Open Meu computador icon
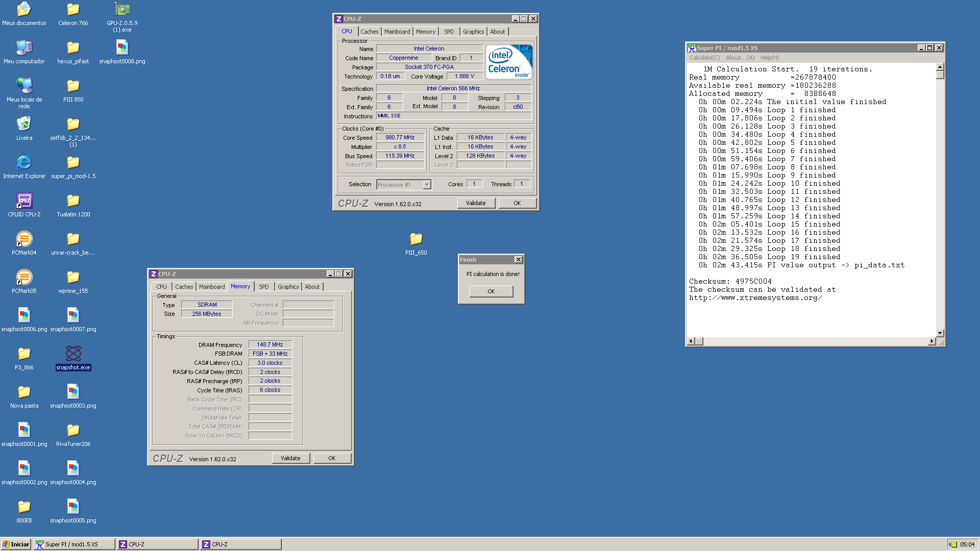 pyautogui.click(x=24, y=52)
